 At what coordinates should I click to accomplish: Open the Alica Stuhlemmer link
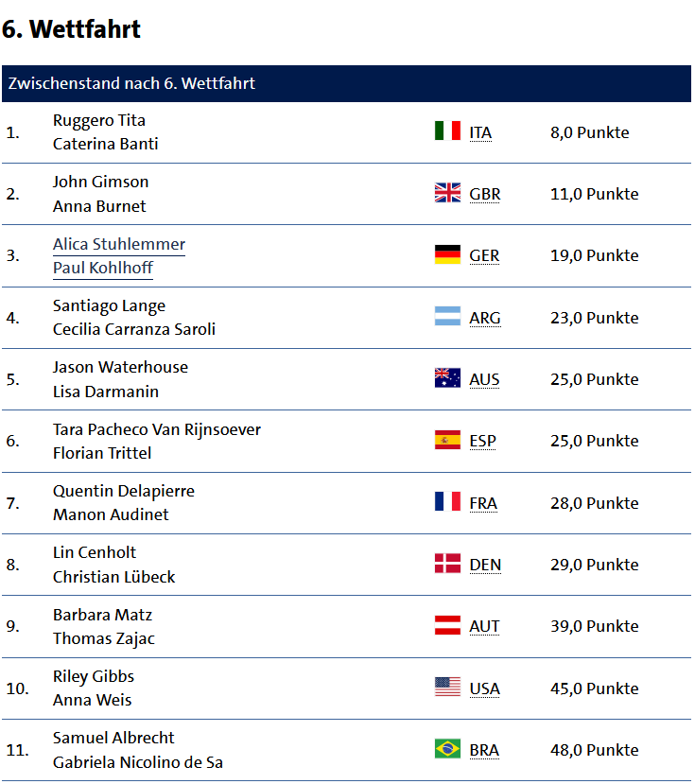(119, 244)
